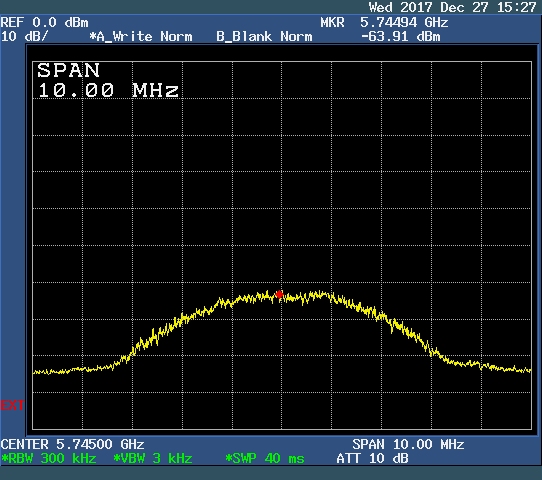Click the right noise floor of the yellow trace
Screen dimensions: 542x480
pyautogui.click(x=491, y=366)
